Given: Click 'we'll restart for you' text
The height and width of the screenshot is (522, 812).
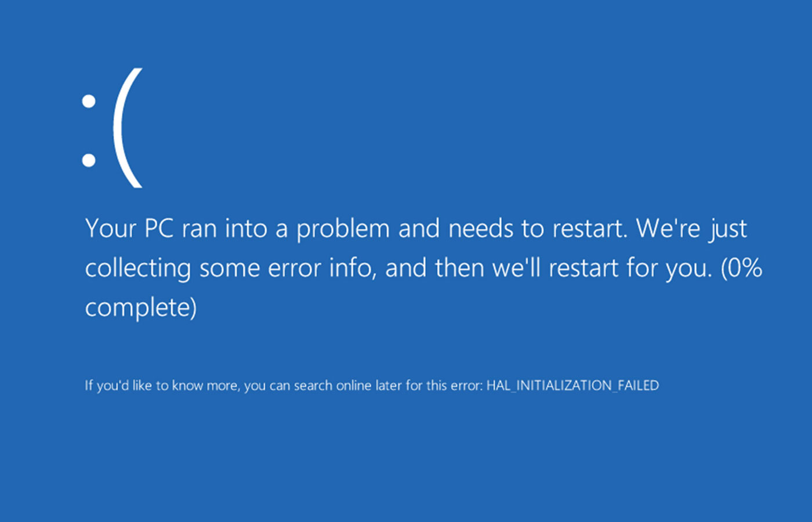Looking at the screenshot, I should (x=602, y=269).
